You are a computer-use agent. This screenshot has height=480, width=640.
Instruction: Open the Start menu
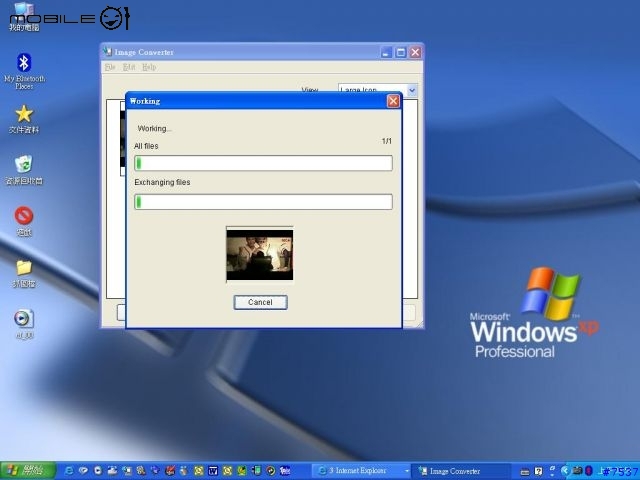[28, 470]
